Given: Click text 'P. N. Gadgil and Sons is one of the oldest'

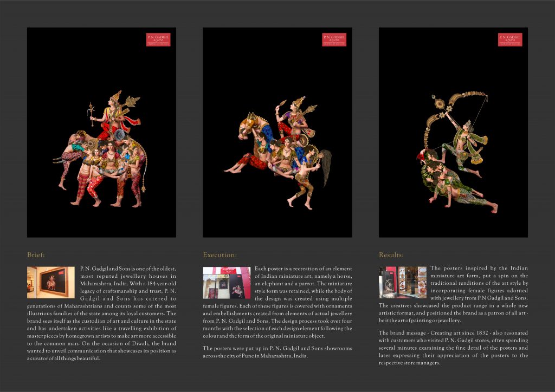Looking at the screenshot, I should (128, 269).
